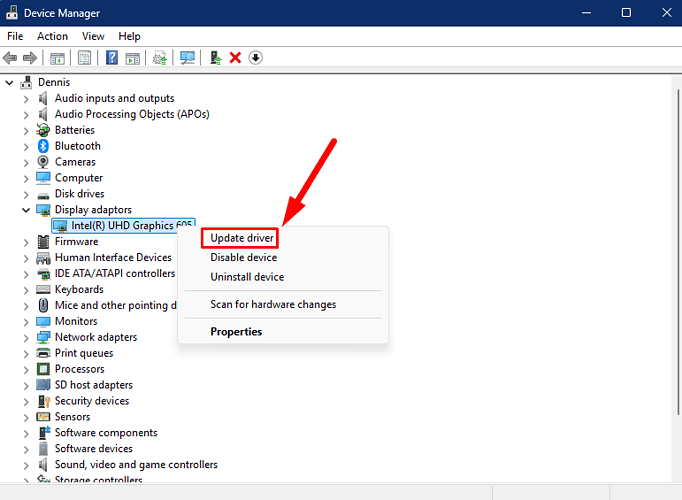Expand the Audio inputs and outputs category
The height and width of the screenshot is (500, 682).
26,98
